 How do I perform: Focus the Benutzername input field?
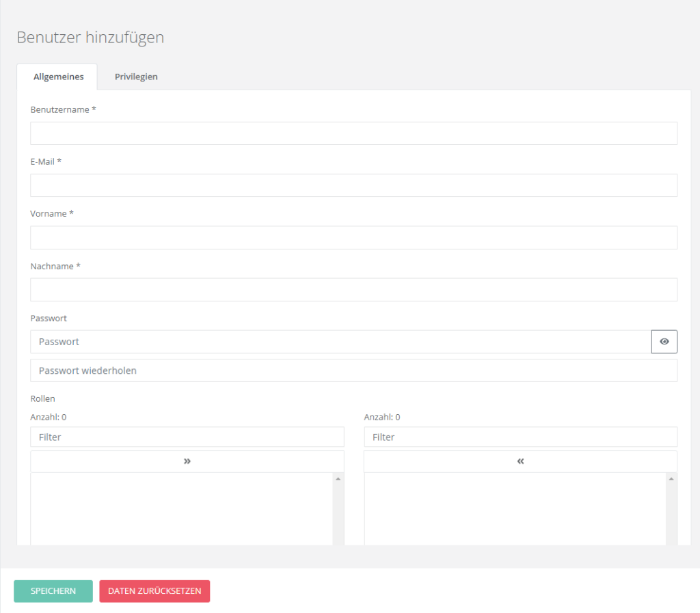353,133
